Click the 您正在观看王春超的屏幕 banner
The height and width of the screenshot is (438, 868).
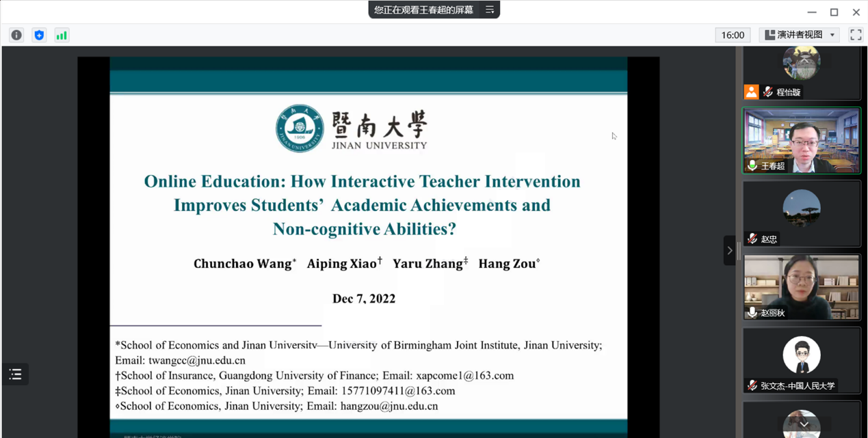point(423,10)
